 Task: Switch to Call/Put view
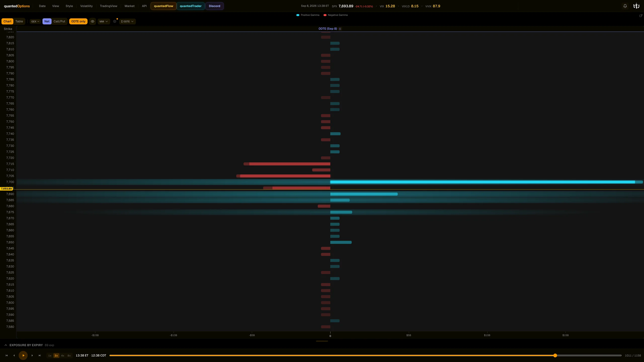(59, 21)
